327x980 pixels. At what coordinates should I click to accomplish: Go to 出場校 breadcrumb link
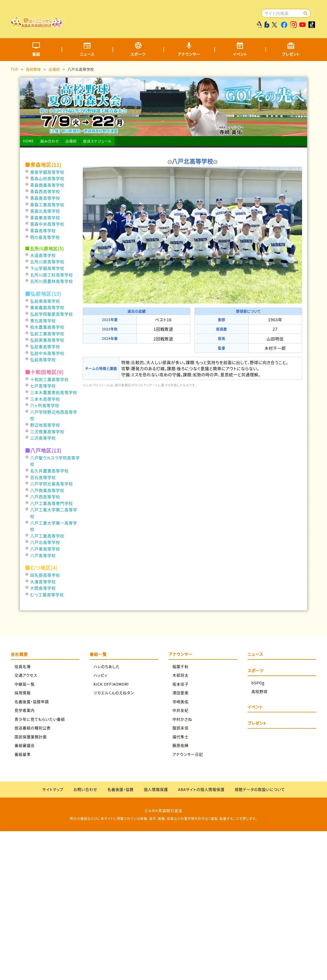[54, 70]
